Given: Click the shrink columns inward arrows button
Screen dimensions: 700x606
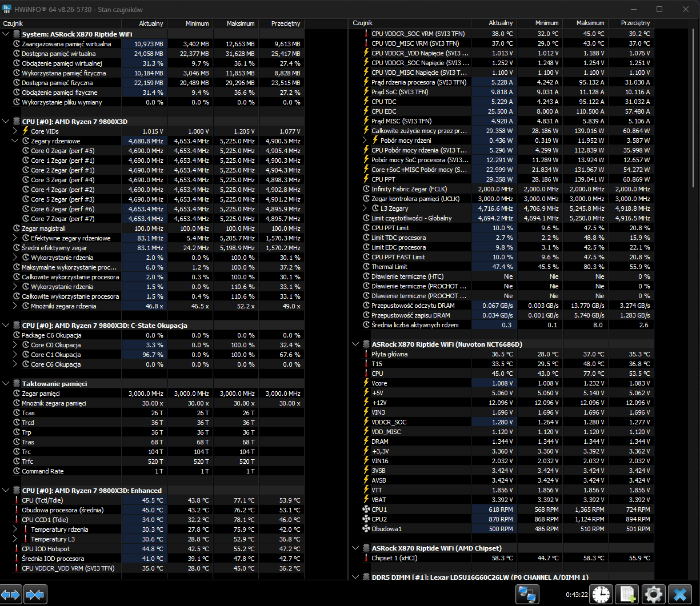Looking at the screenshot, I should (35, 595).
